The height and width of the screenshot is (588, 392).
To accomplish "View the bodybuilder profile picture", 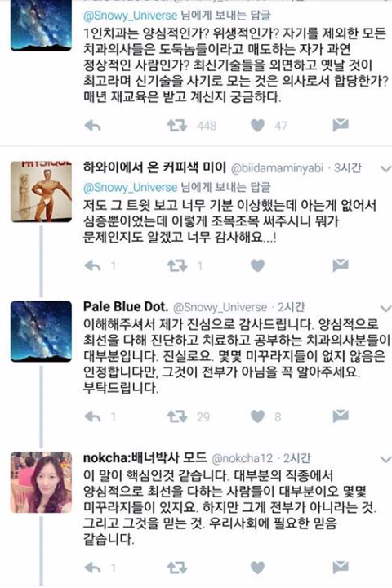I will 41,192.
